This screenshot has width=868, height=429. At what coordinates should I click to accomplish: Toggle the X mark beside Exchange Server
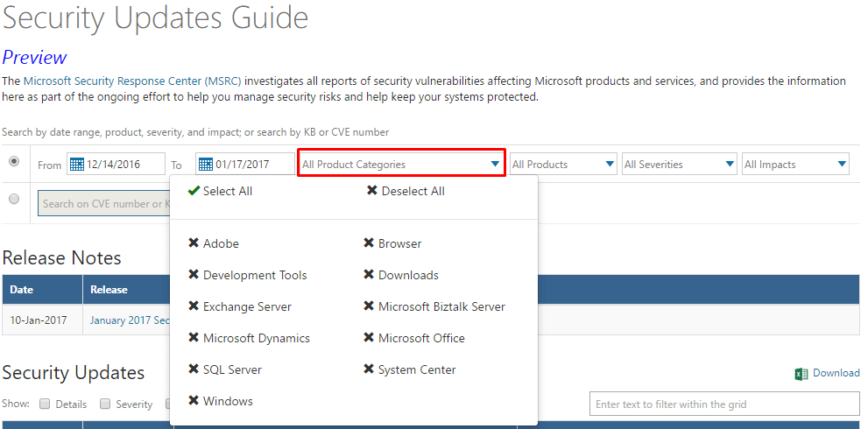point(194,306)
